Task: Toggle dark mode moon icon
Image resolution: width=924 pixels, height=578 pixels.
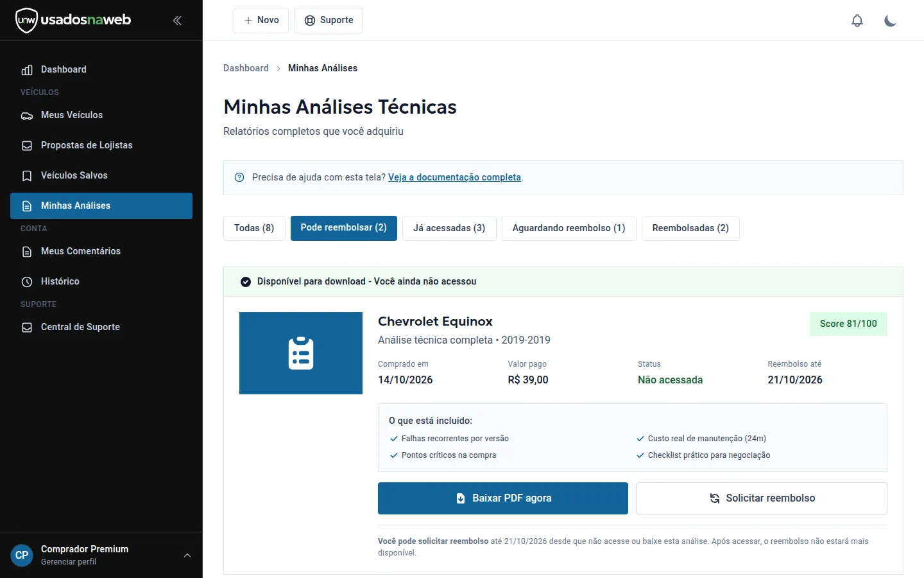Action: pyautogui.click(x=890, y=21)
